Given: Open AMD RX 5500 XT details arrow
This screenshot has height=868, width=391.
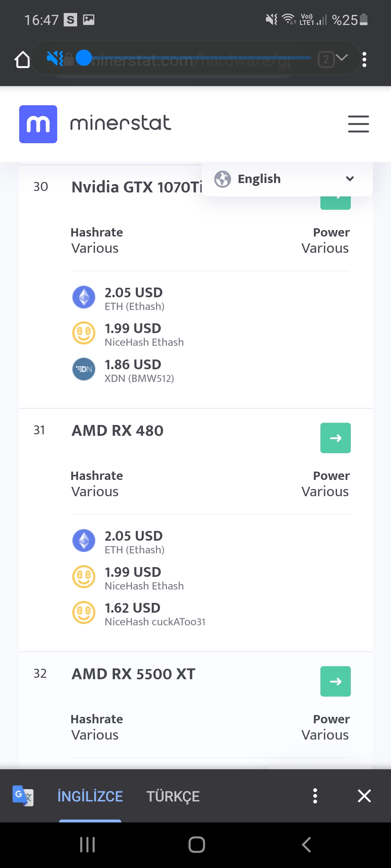Looking at the screenshot, I should coord(335,681).
